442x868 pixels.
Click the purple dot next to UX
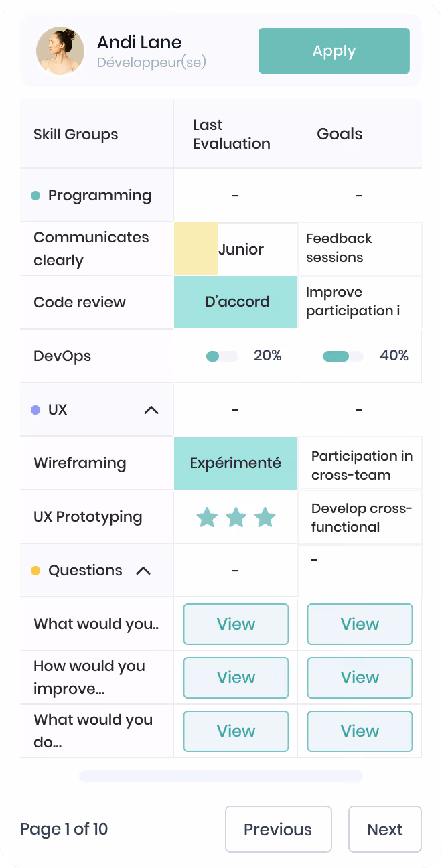(36, 409)
